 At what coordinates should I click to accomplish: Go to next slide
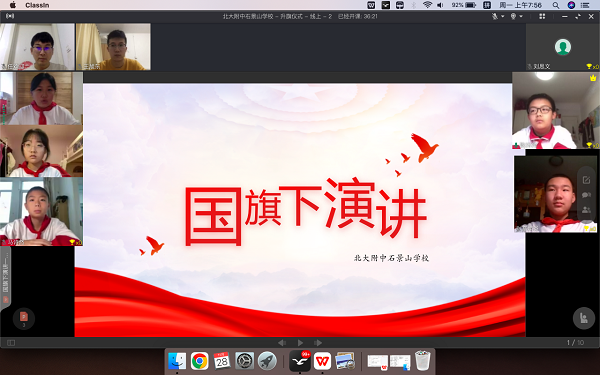pos(318,342)
